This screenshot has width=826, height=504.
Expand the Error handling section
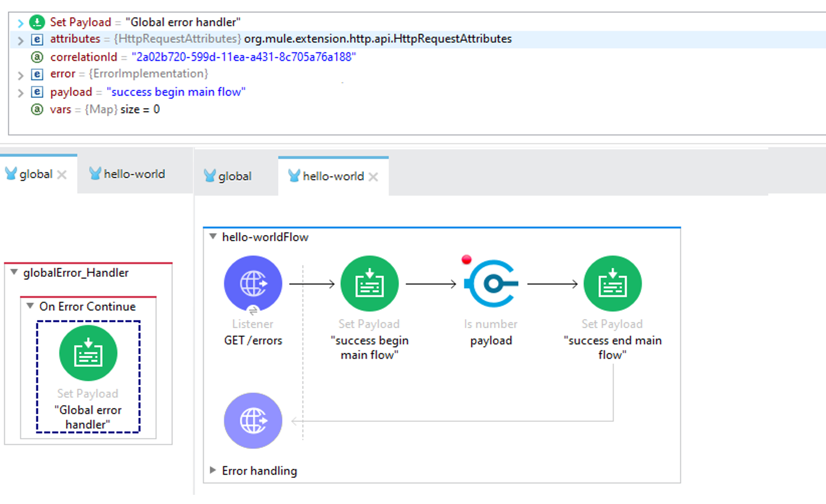coord(213,470)
